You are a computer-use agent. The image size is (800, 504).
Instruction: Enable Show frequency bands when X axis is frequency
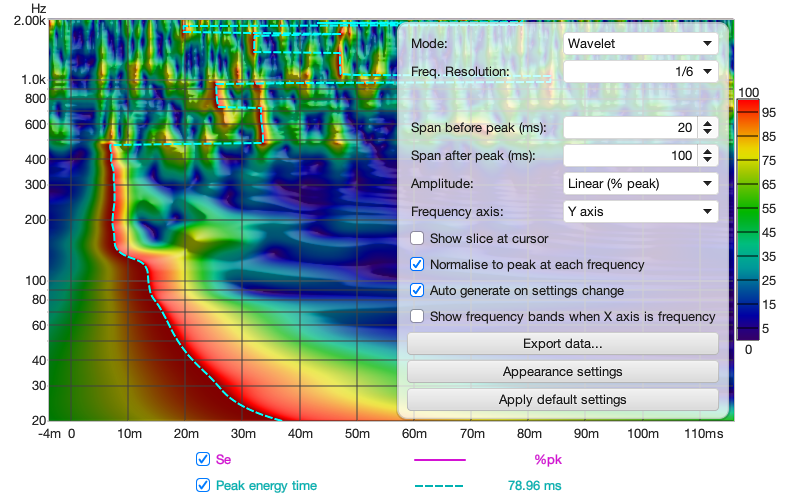[x=418, y=317]
